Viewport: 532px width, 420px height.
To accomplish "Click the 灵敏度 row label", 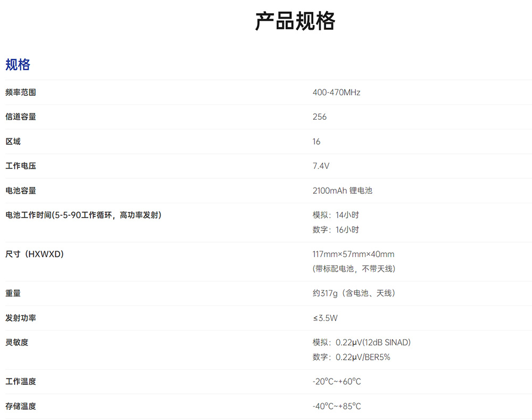I will point(17,342).
